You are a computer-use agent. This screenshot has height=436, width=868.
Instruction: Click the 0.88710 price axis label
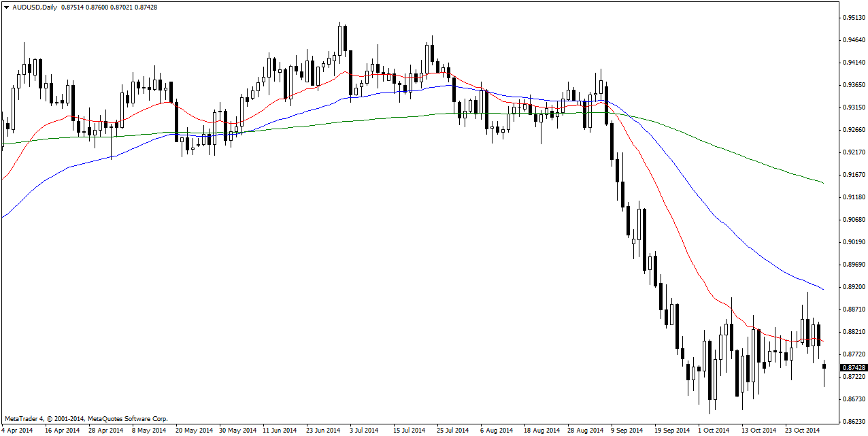(x=853, y=309)
